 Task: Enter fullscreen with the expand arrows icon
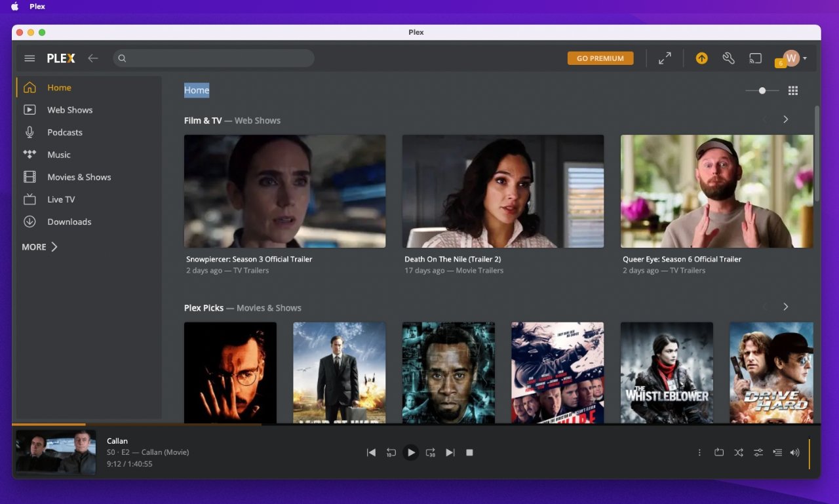(665, 58)
